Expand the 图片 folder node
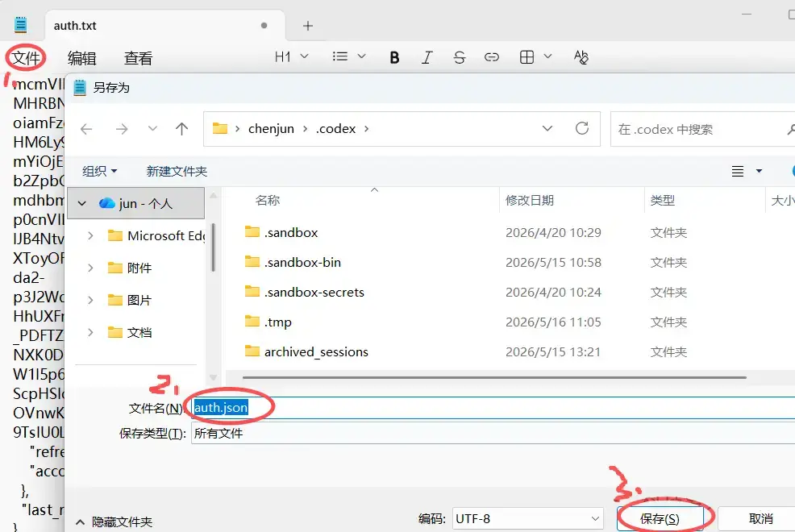This screenshot has height=532, width=795. point(90,301)
